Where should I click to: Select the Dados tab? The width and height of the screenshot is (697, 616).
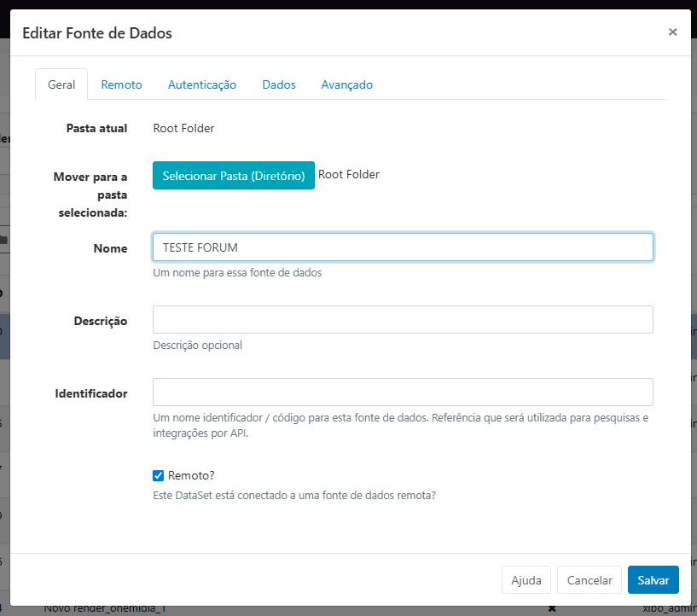278,84
